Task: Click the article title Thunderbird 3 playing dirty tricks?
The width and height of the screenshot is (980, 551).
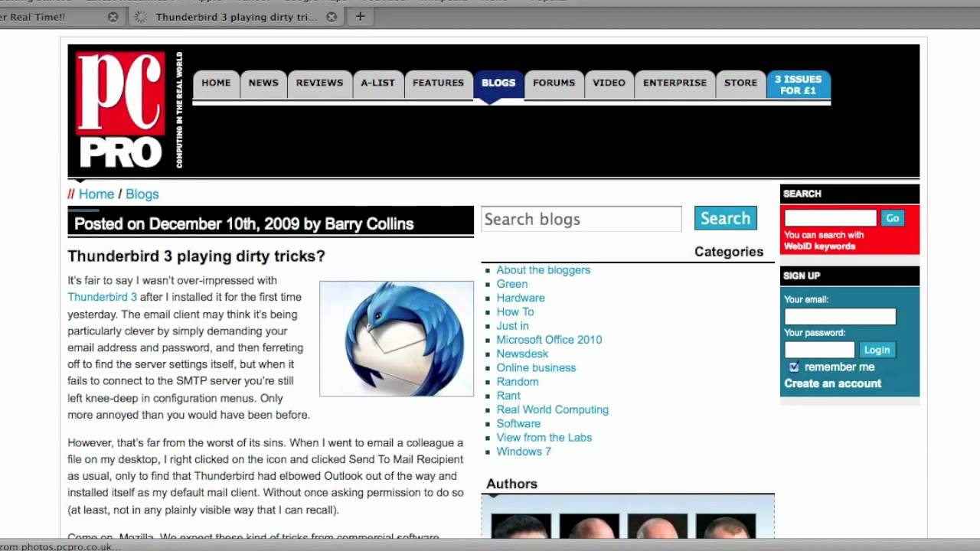Action: pos(196,256)
